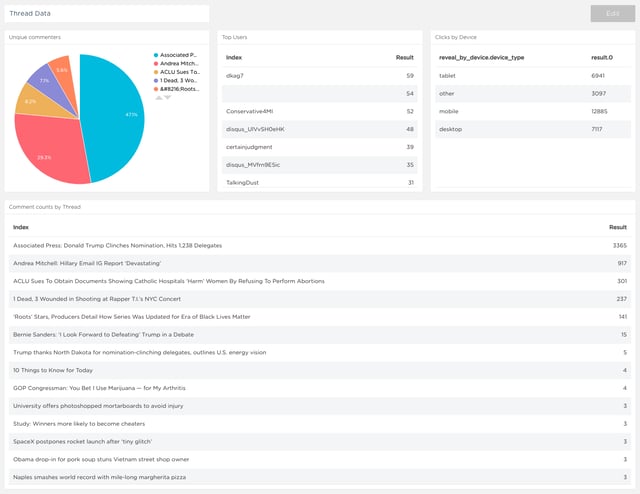The width and height of the screenshot is (640, 494).
Task: Click the 54 result in the blank user row
Action: click(410, 93)
